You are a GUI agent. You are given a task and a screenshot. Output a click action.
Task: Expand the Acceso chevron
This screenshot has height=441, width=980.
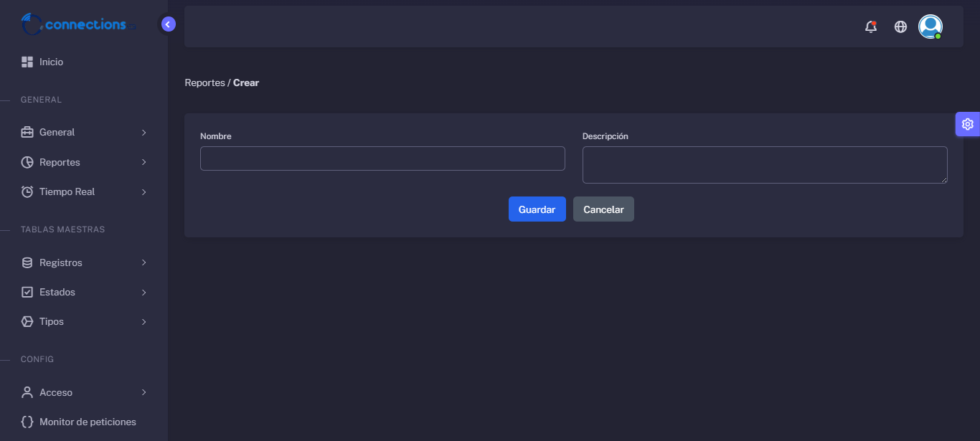point(144,393)
